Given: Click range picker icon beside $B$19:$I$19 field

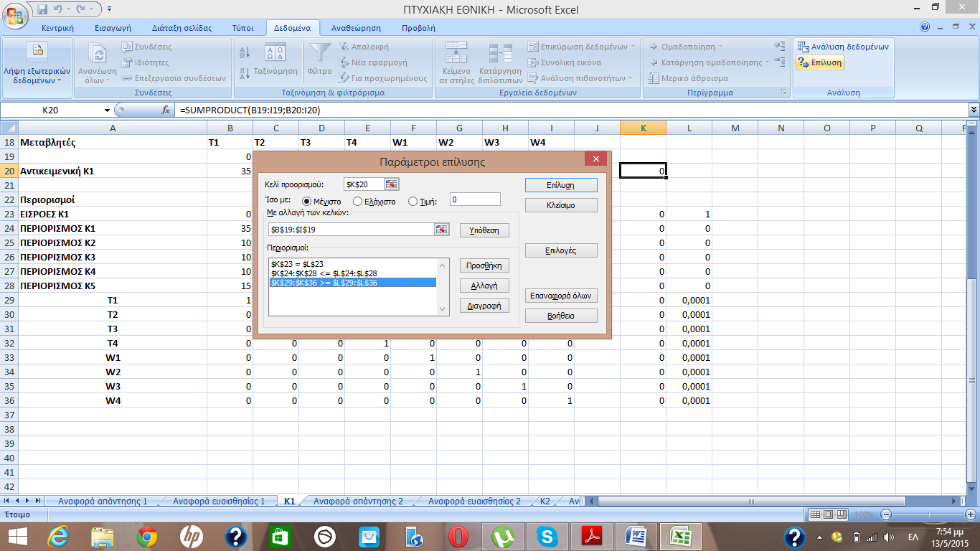Looking at the screenshot, I should (441, 230).
